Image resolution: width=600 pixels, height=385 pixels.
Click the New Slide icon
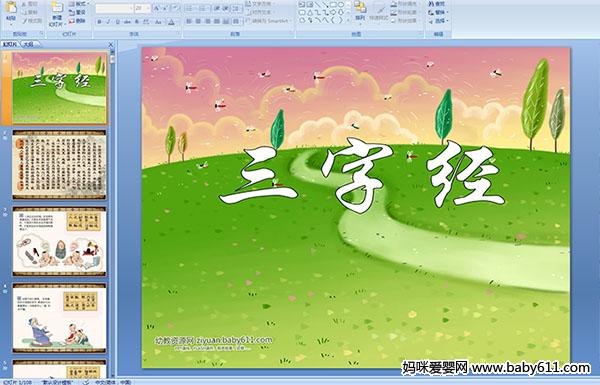[x=57, y=8]
